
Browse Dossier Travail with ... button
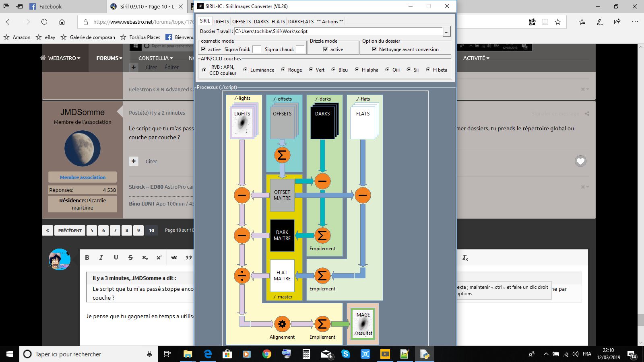click(446, 31)
